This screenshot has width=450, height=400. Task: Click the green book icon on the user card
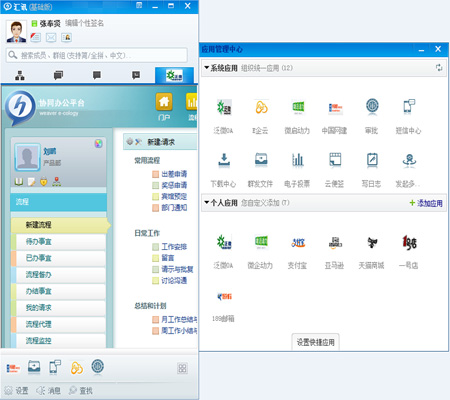tap(19, 182)
